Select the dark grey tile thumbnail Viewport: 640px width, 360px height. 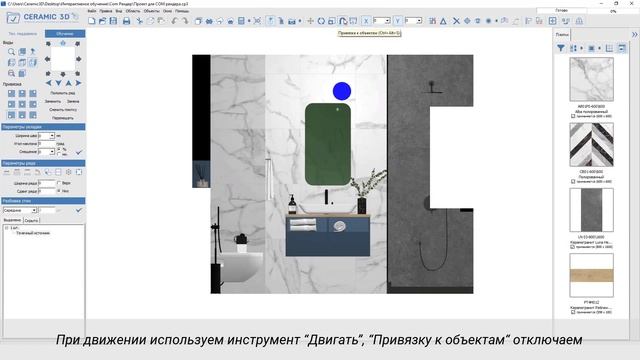[591, 210]
